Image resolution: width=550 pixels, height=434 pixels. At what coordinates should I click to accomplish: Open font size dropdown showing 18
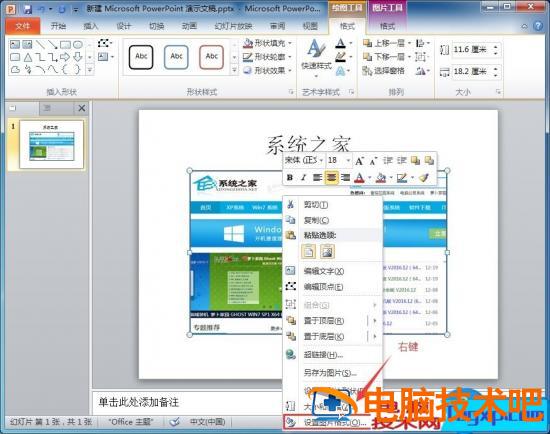coord(348,161)
